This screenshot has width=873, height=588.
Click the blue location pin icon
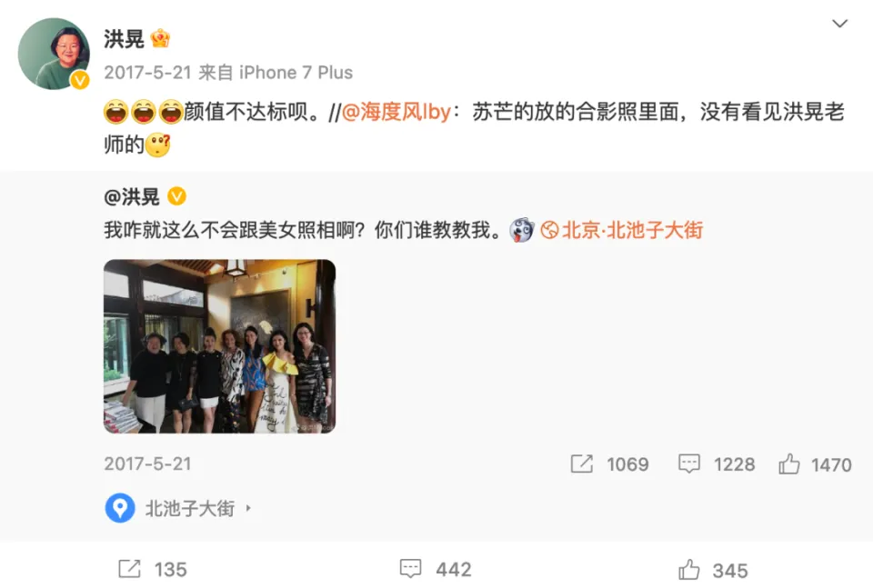pos(120,508)
